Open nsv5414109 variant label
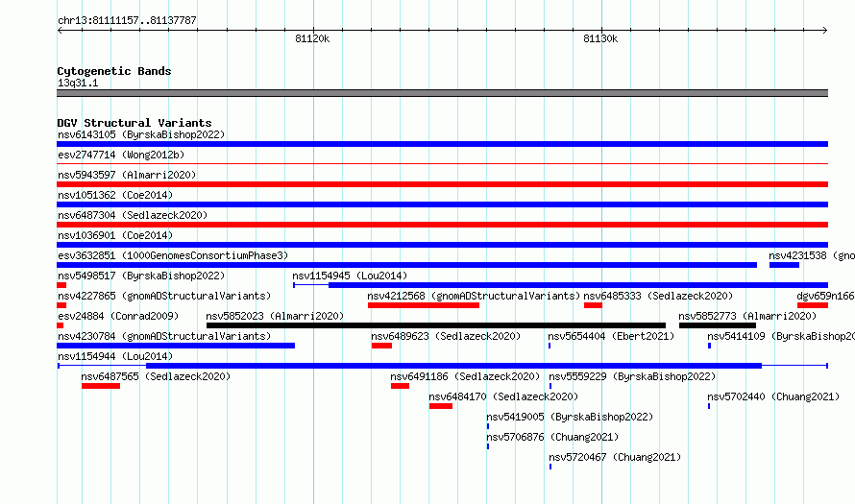Screen dimensions: 855x504 point(781,336)
